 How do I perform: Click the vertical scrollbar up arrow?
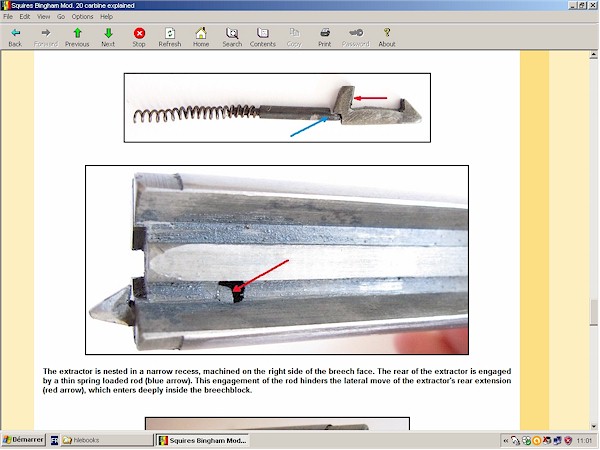(x=593, y=55)
